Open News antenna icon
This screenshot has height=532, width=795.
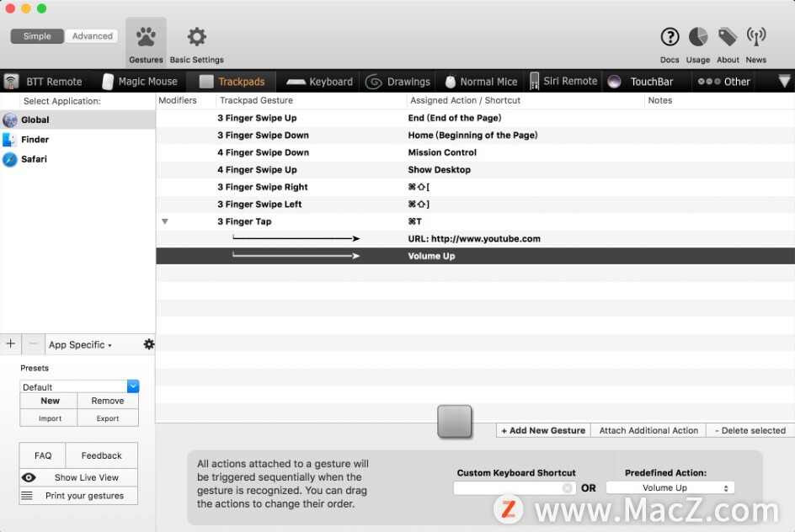pyautogui.click(x=756, y=36)
